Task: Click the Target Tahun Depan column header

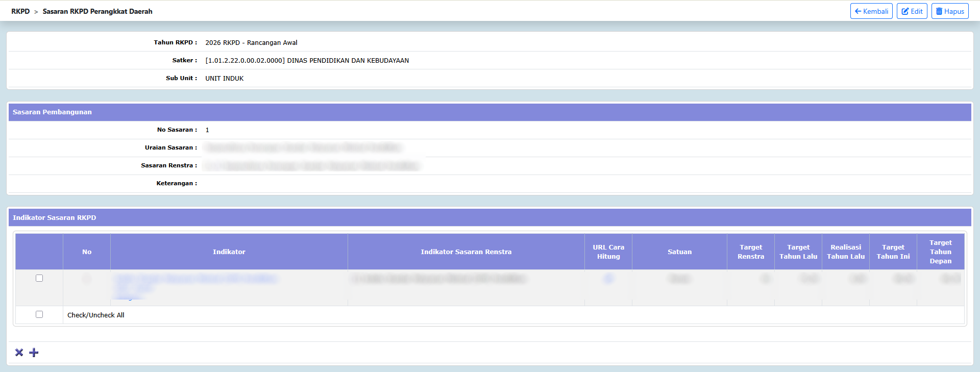Action: pyautogui.click(x=940, y=252)
